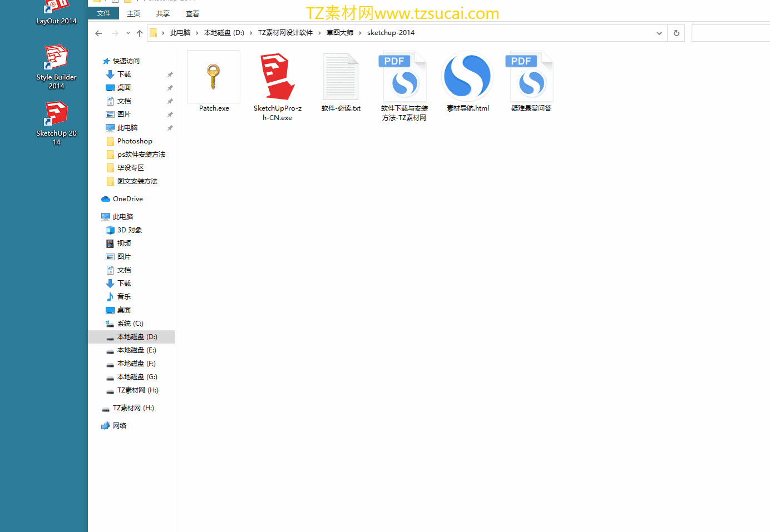
Task: Expand the address bar history dropdown
Action: [659, 33]
